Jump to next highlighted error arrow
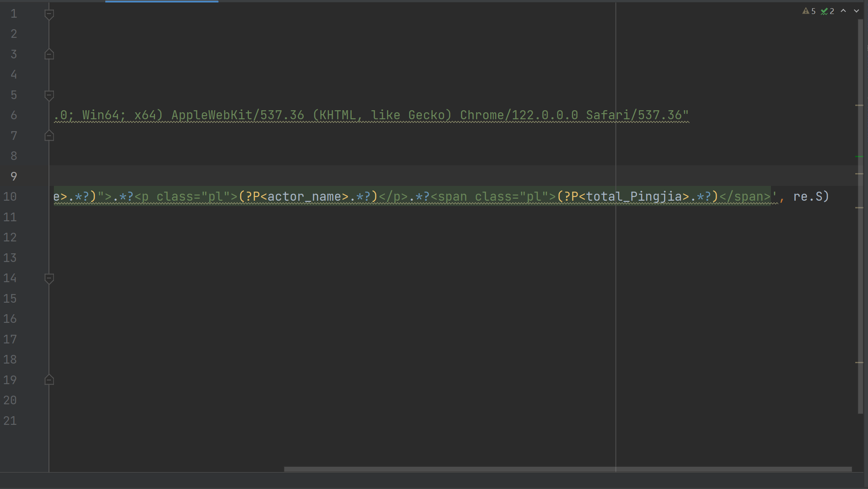 (856, 11)
